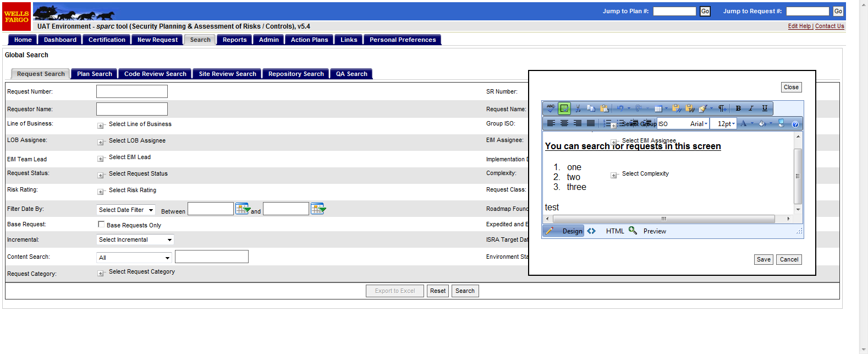Click the Redo arrow in editor

[639, 108]
